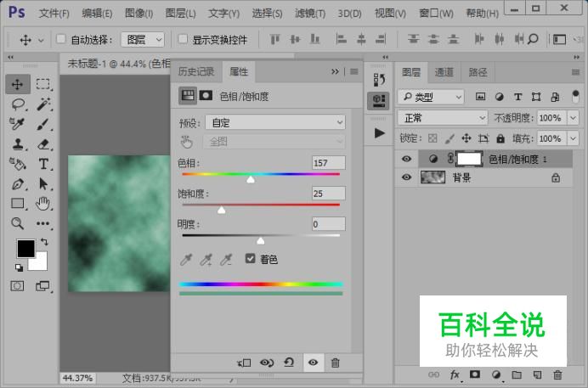Clip adjustment to layer below icon

coord(244,363)
